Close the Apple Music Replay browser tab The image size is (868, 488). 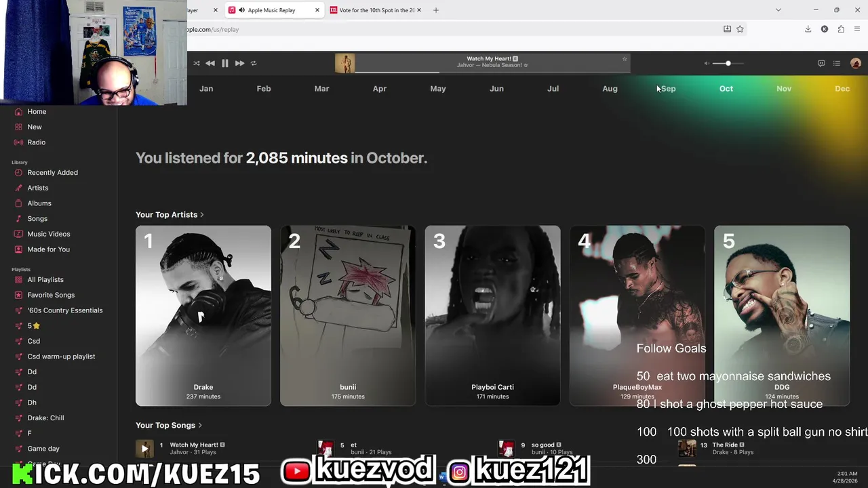pos(317,10)
